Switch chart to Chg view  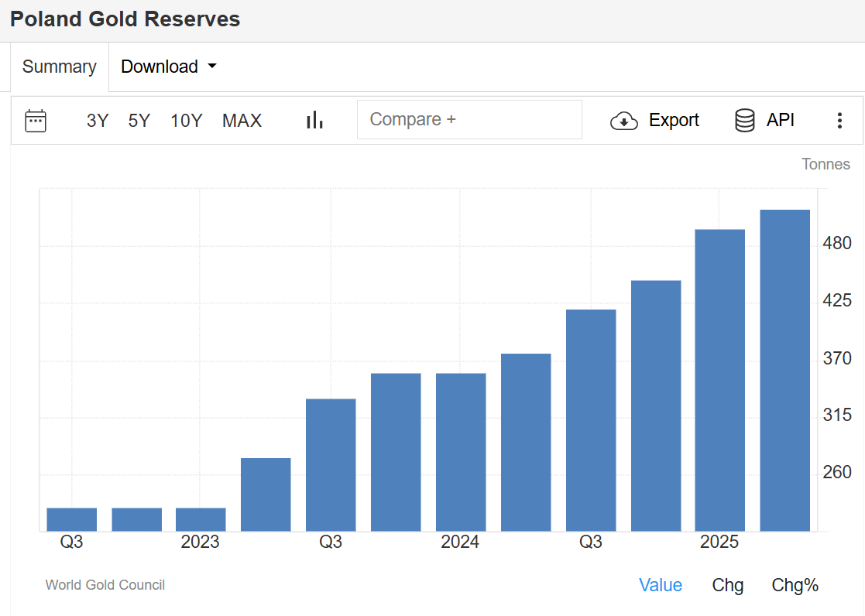[x=727, y=585]
